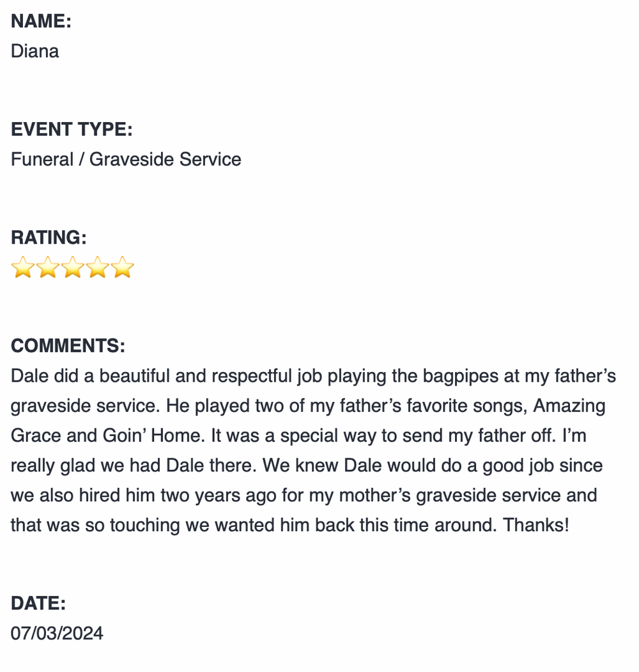
Task: Click the COMMENTS: heading
Action: (x=68, y=346)
